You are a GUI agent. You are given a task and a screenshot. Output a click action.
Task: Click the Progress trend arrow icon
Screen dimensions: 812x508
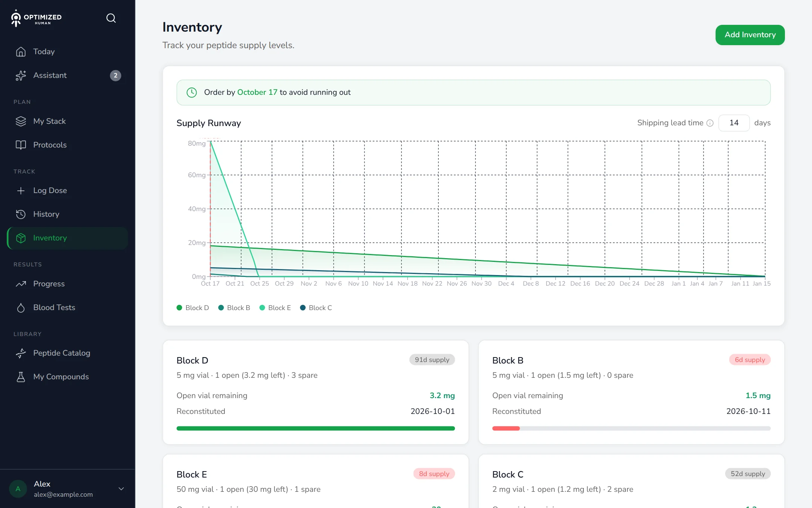click(21, 284)
